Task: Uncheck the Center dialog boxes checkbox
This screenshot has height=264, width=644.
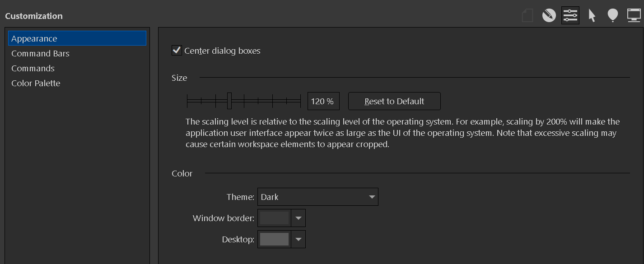Action: tap(177, 51)
